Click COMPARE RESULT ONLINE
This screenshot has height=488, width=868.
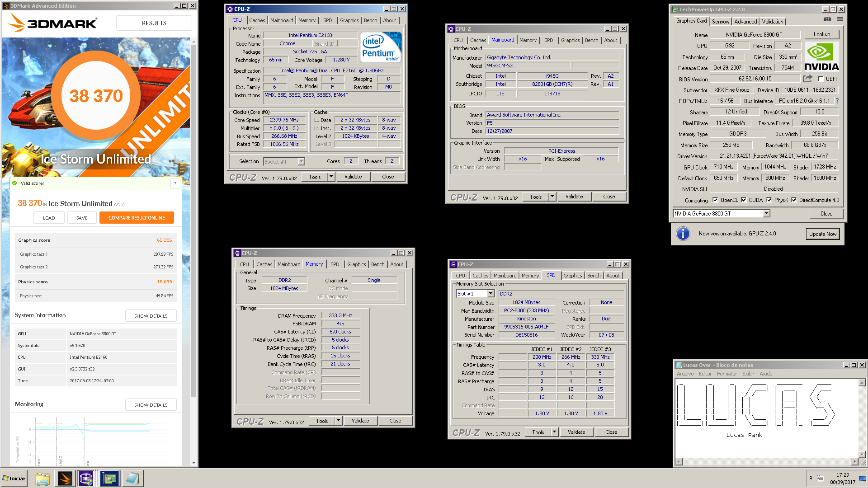[137, 218]
